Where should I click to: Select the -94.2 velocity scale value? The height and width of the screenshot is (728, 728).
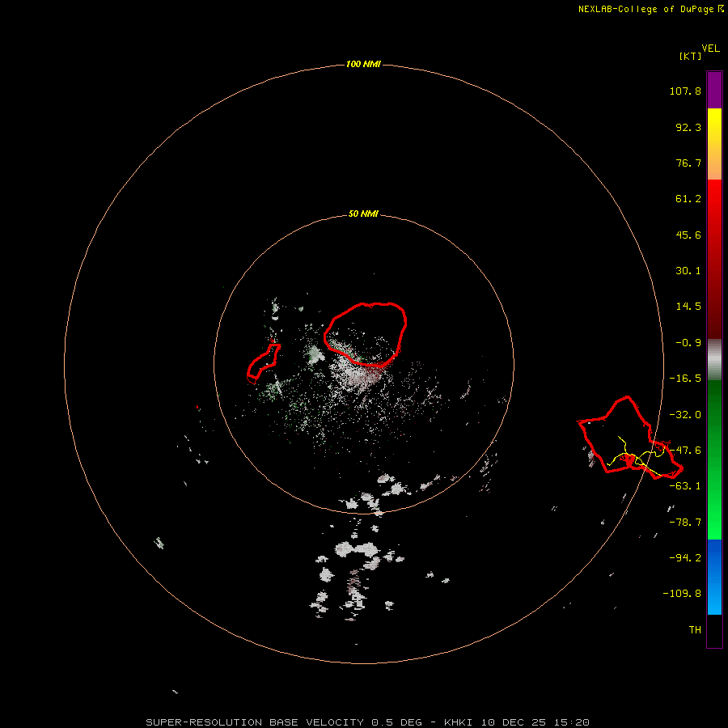click(685, 558)
